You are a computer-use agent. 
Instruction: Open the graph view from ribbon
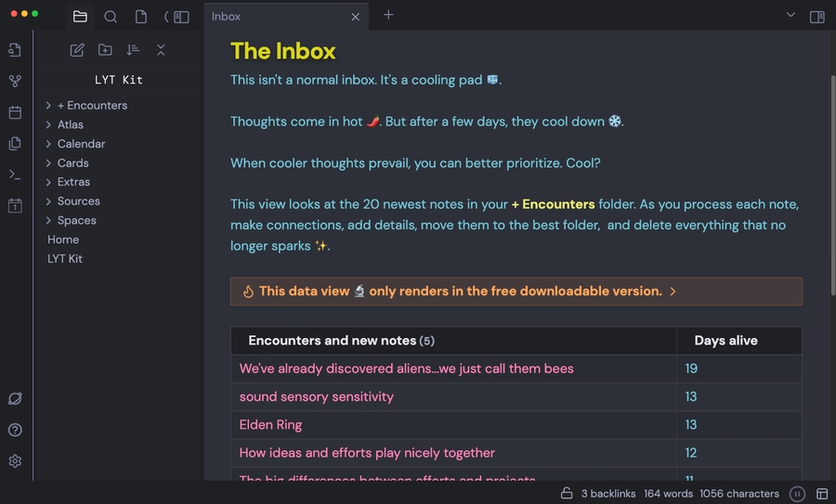(15, 82)
